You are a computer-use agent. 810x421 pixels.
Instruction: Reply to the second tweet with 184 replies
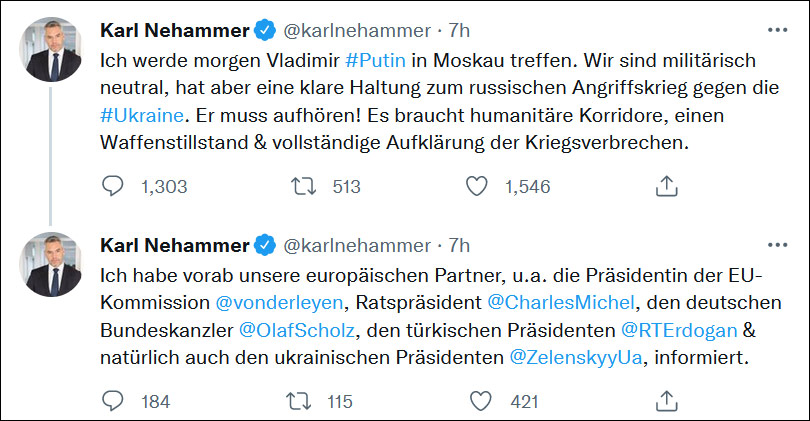[114, 401]
